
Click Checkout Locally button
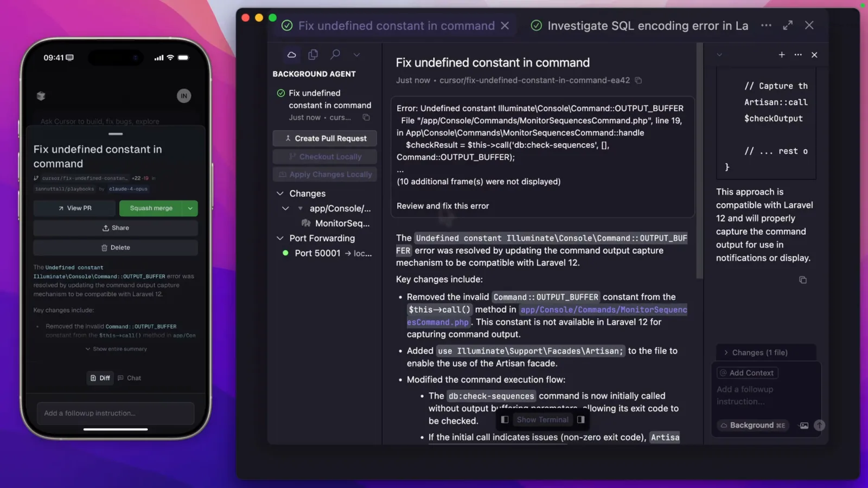[324, 157]
